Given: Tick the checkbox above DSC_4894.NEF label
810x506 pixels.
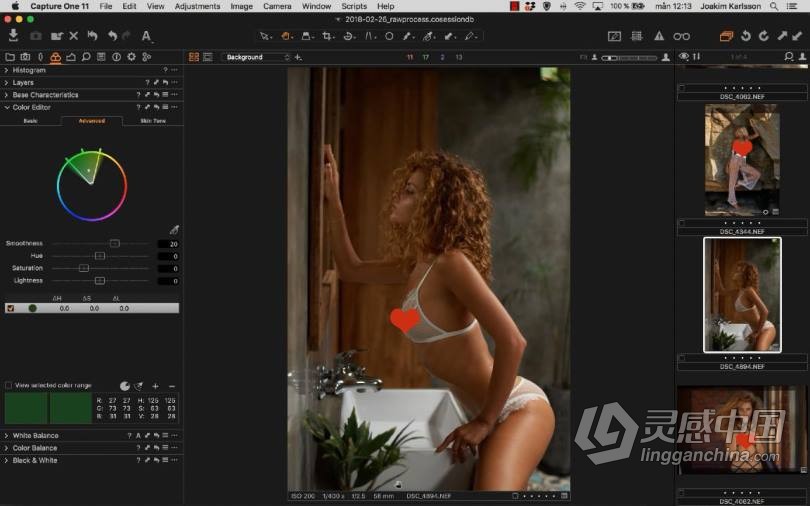Looking at the screenshot, I should pyautogui.click(x=682, y=358).
